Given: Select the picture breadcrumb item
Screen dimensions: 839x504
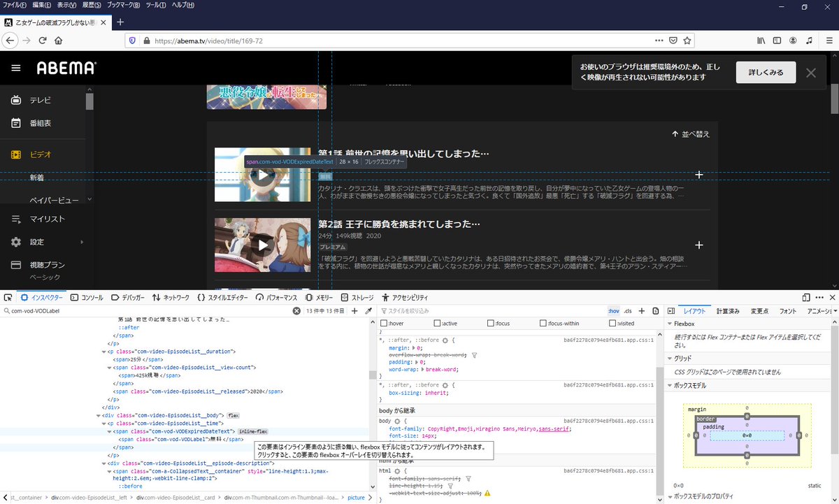Looking at the screenshot, I should 356,498.
